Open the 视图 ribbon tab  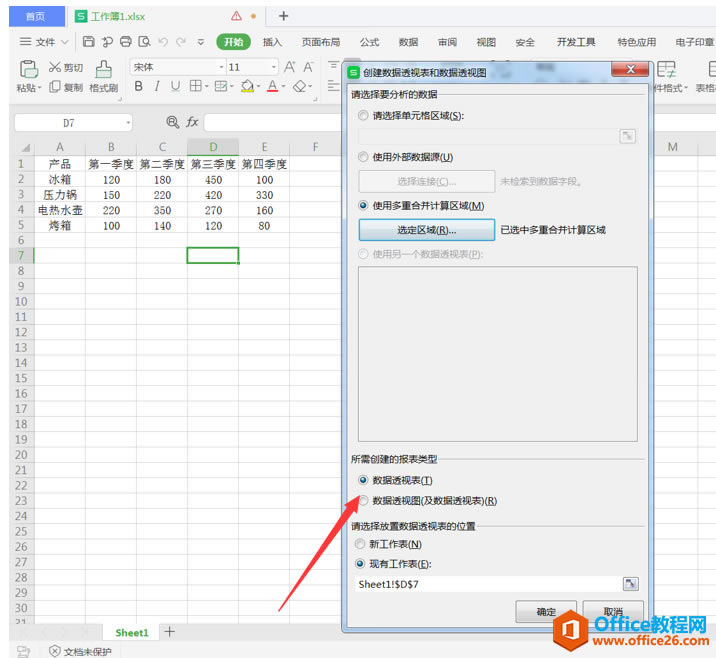tap(486, 42)
